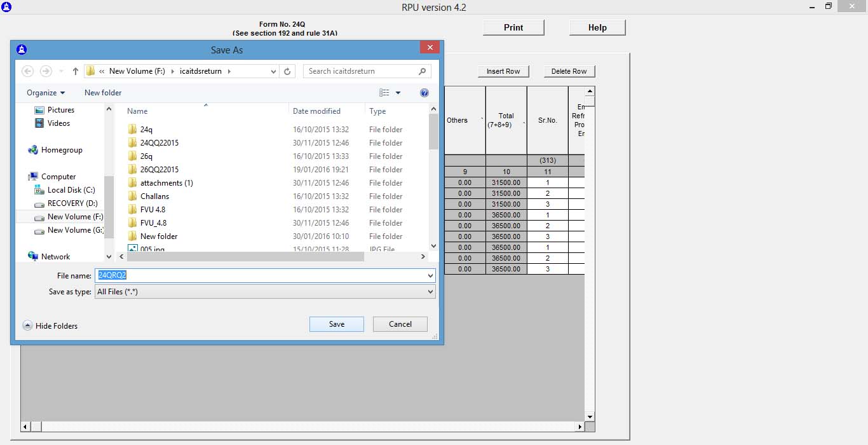The width and height of the screenshot is (868, 445).
Task: Click the Print button in RPU window
Action: click(x=513, y=27)
